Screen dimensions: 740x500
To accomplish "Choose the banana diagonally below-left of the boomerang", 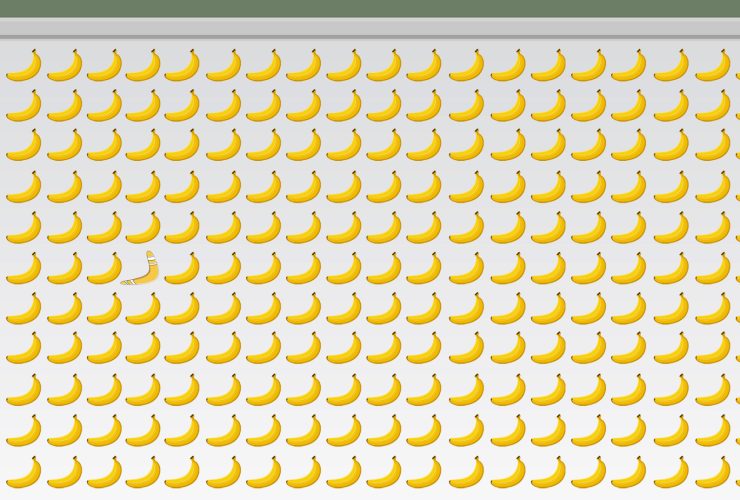I will [104, 308].
